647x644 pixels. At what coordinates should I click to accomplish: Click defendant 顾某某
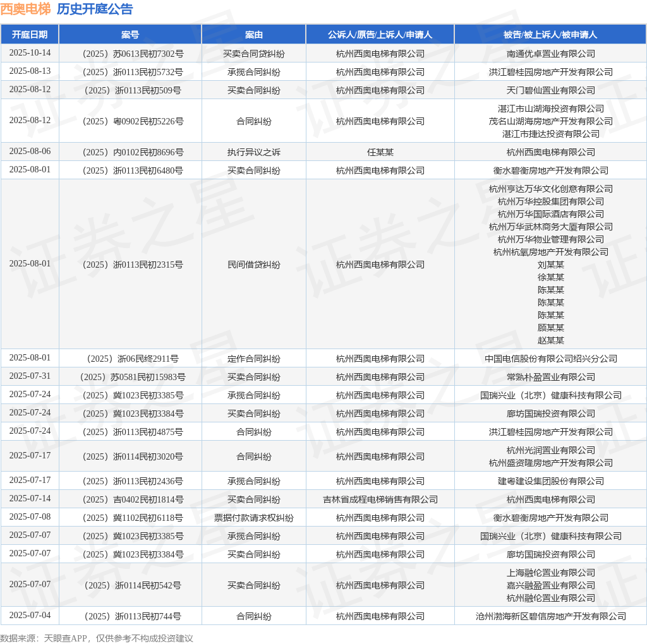[x=550, y=328]
